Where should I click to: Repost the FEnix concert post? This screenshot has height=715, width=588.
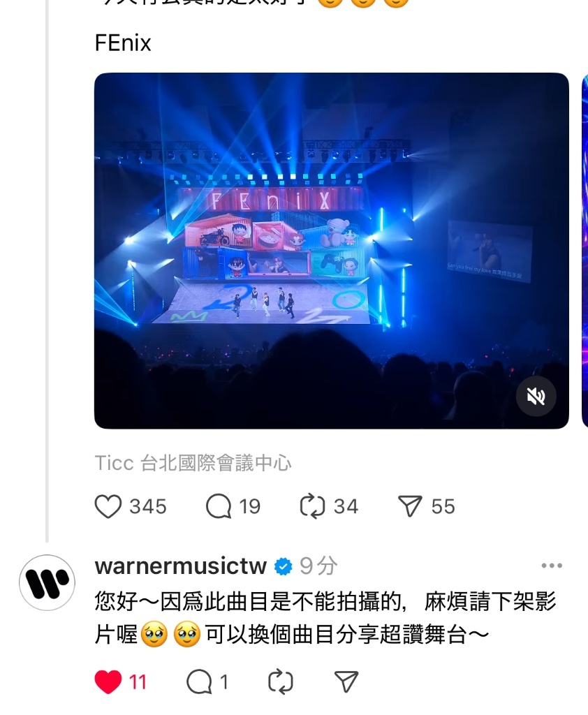point(312,507)
